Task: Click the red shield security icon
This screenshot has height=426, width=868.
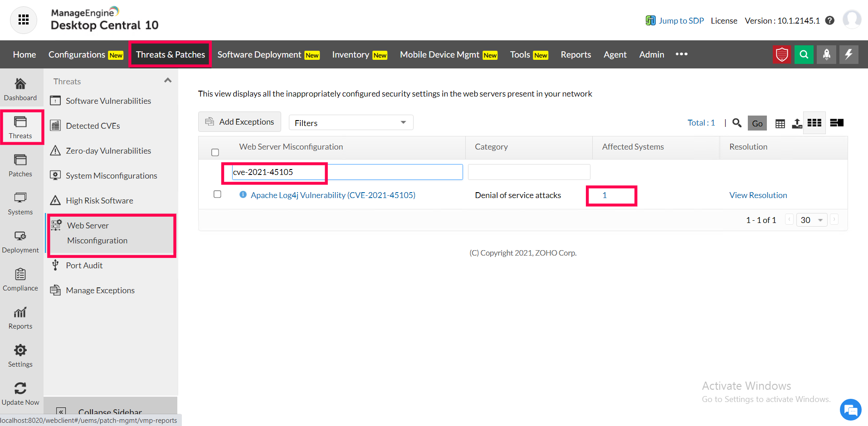Action: tap(782, 54)
